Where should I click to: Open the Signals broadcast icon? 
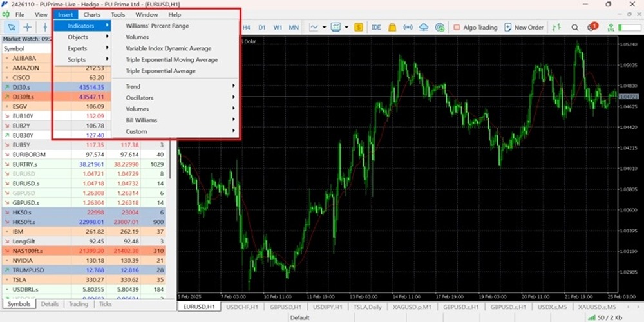[408, 28]
